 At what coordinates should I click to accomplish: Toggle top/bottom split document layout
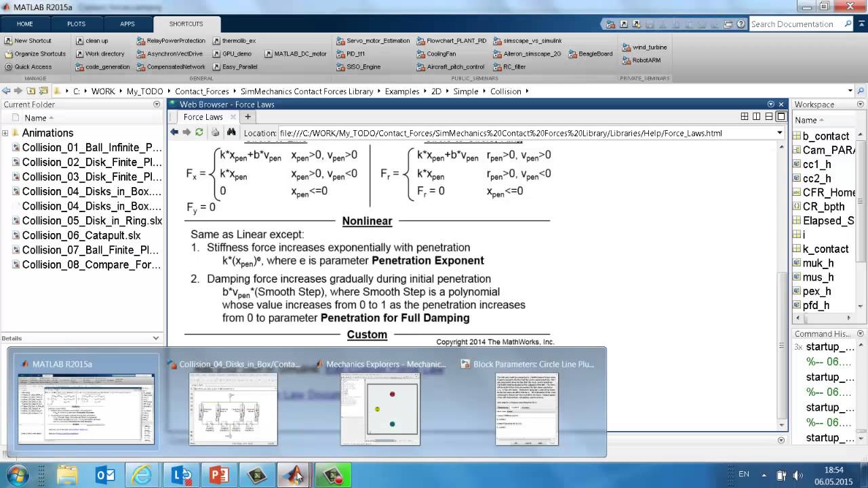point(769,117)
